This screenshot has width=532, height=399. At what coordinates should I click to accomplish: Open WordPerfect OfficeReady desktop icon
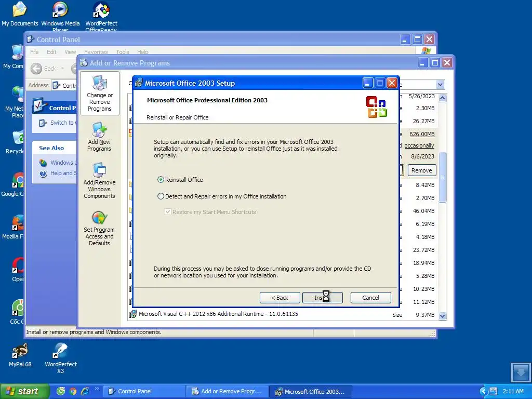coord(101,15)
